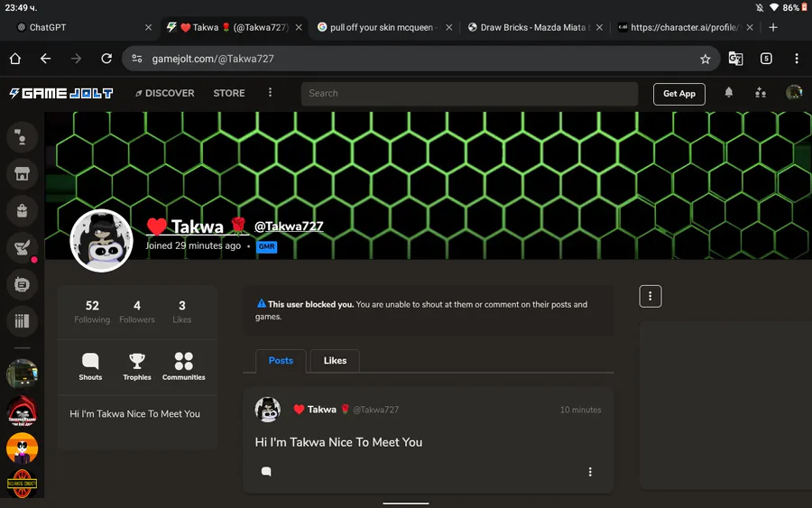The image size is (812, 508).
Task: Open the post comment bubble icon
Action: (x=266, y=471)
